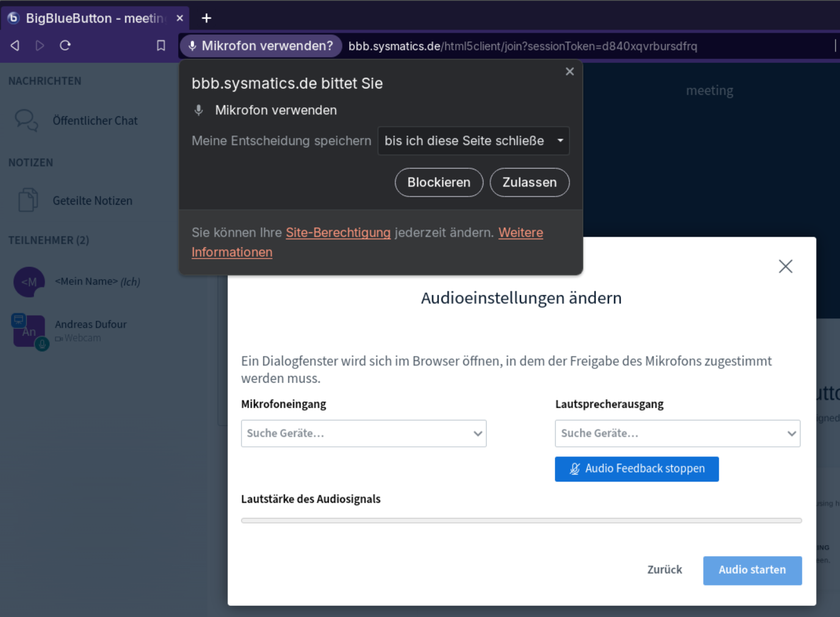Expand the Lautsprecherausgang device dropdown
840x617 pixels.
[677, 433]
